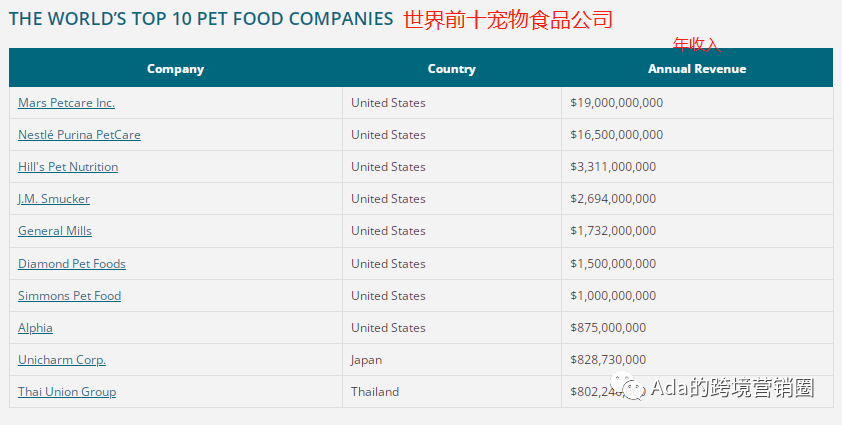Click the Company column header
Screen dimensions: 842x425
pos(176,69)
